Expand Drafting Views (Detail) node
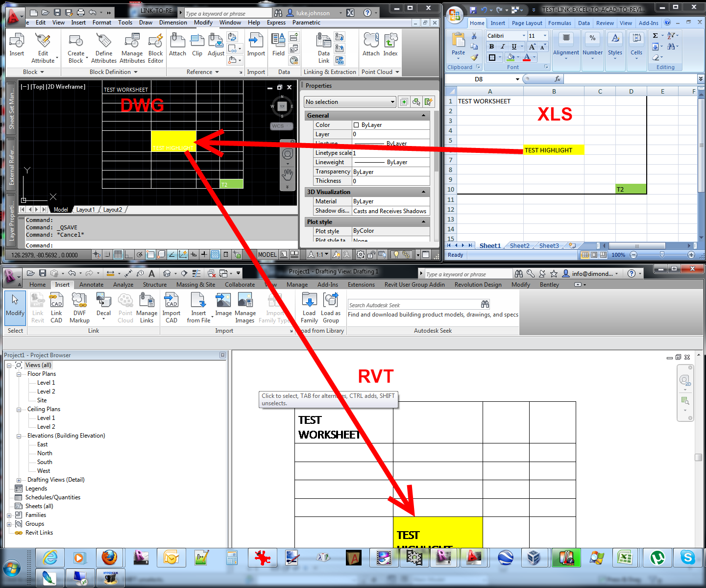Screen dimensions: 706x588 19,480
